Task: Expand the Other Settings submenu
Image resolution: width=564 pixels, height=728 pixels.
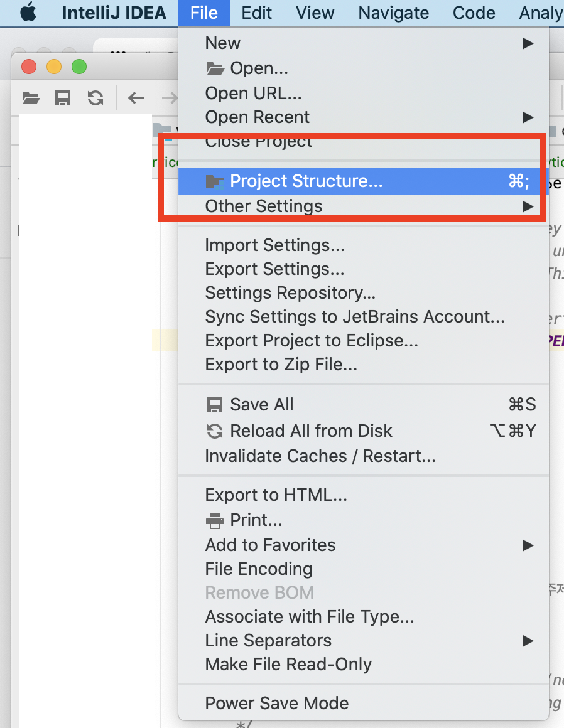Action: [x=363, y=206]
